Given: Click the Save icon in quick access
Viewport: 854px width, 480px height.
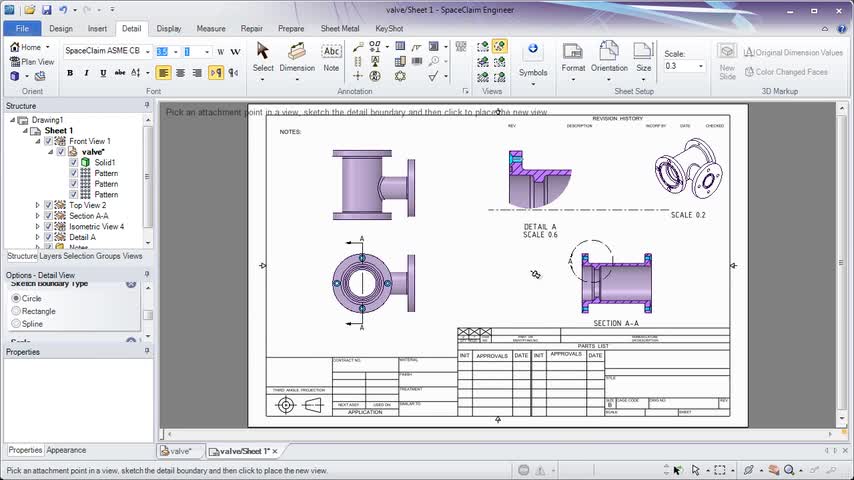Looking at the screenshot, I should click(46, 10).
